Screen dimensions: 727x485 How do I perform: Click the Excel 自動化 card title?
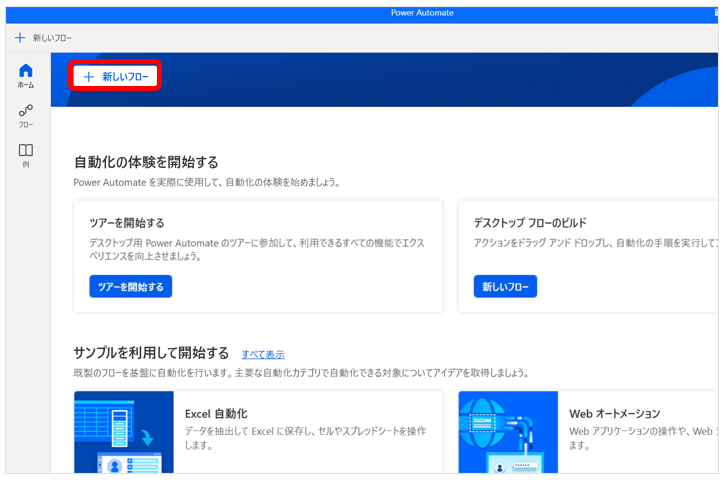pyautogui.click(x=216, y=414)
